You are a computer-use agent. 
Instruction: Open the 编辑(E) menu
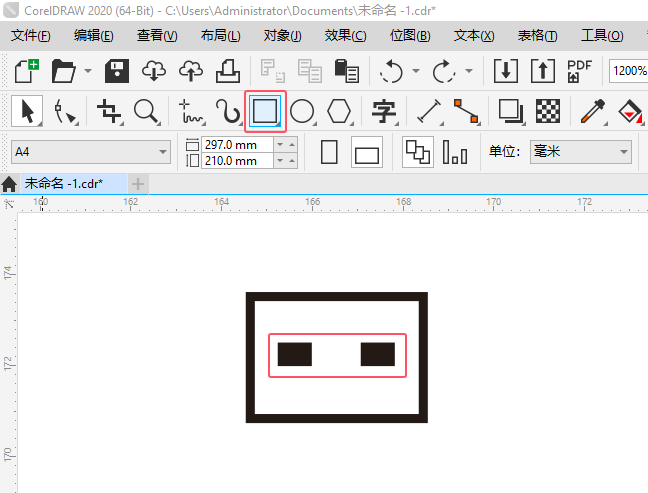pyautogui.click(x=93, y=36)
